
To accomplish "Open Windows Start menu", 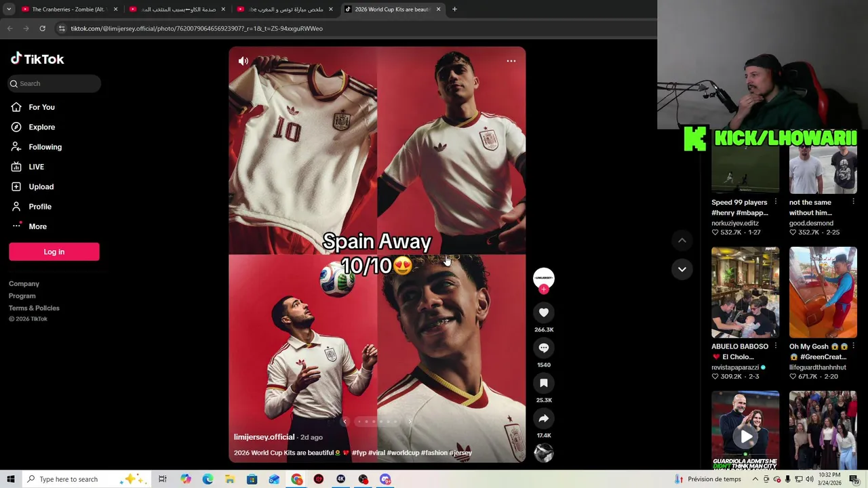I will 11,479.
